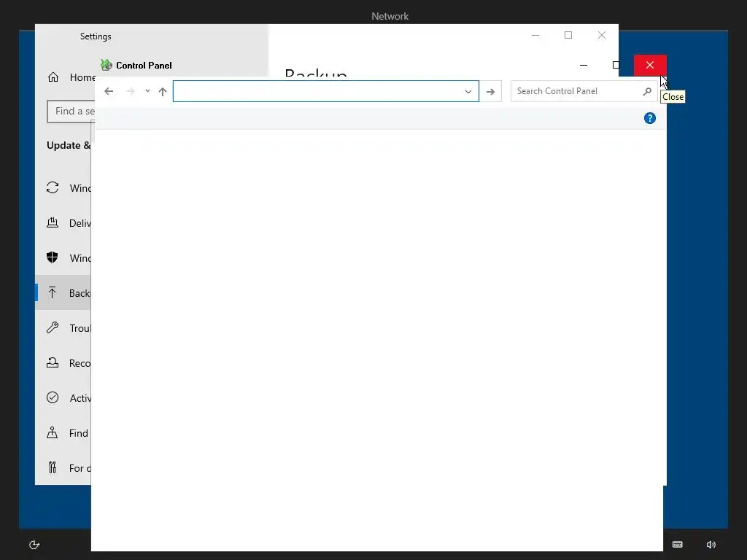Click the Control Panel title icon

tap(107, 65)
